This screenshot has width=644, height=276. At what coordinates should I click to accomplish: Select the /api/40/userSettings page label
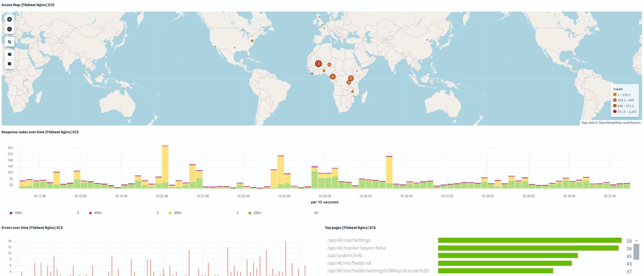click(x=349, y=240)
